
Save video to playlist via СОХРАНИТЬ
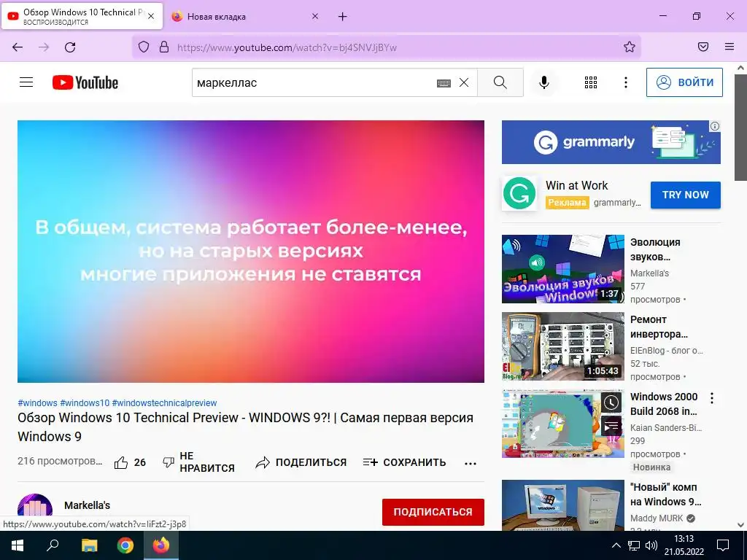click(x=404, y=462)
